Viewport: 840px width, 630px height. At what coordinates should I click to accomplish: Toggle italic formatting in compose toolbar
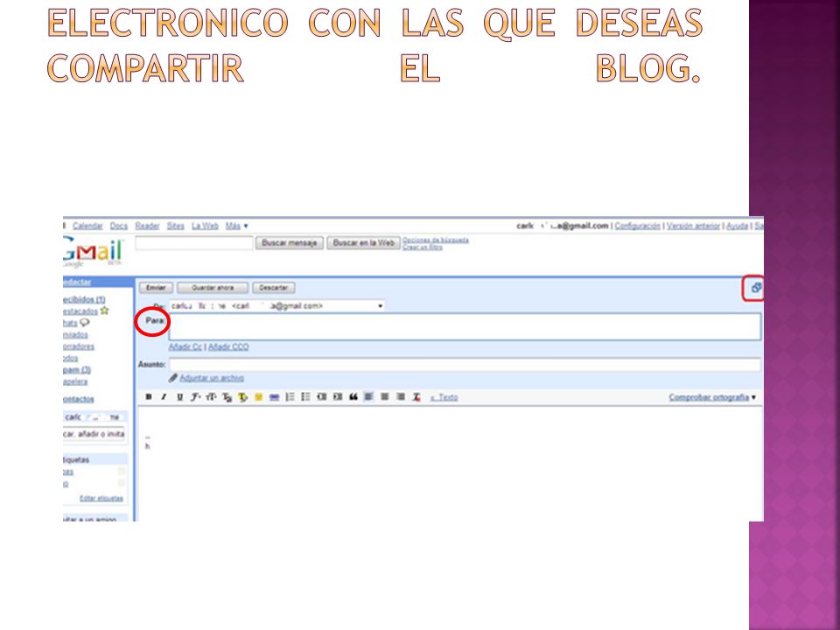(x=164, y=397)
